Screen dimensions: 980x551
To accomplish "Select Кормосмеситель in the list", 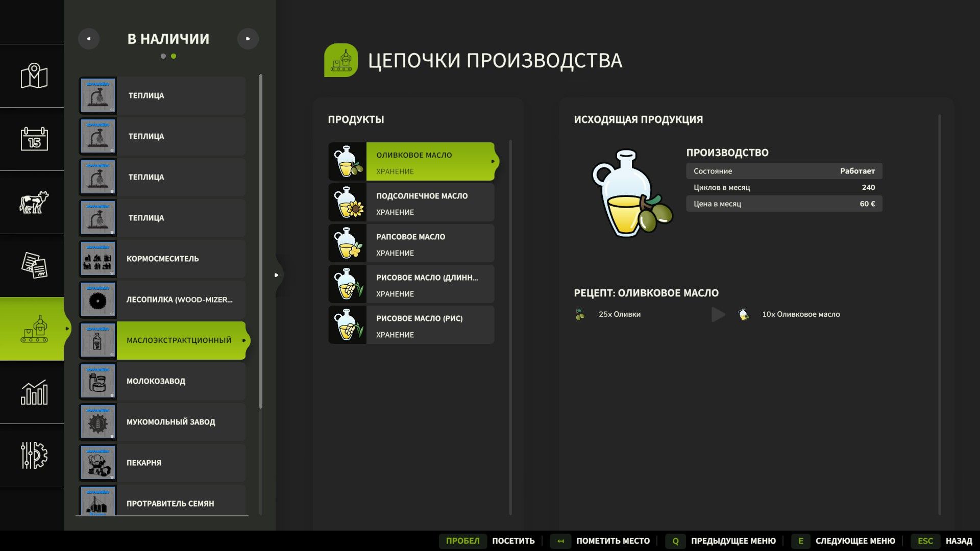I will click(162, 259).
